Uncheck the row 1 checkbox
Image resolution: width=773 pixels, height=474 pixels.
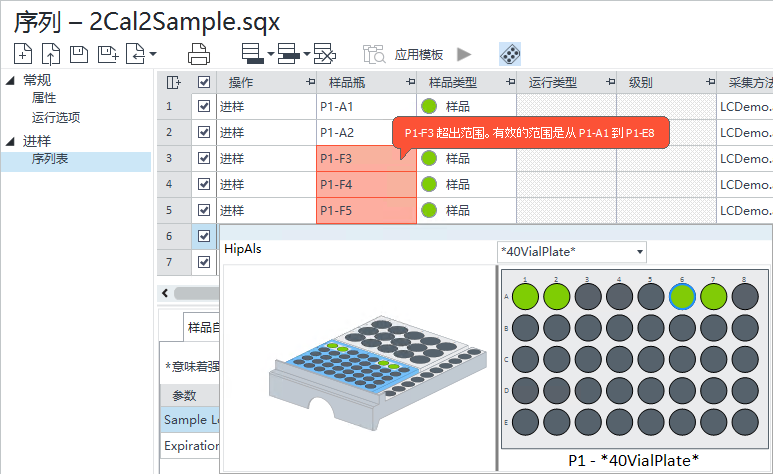[x=204, y=106]
